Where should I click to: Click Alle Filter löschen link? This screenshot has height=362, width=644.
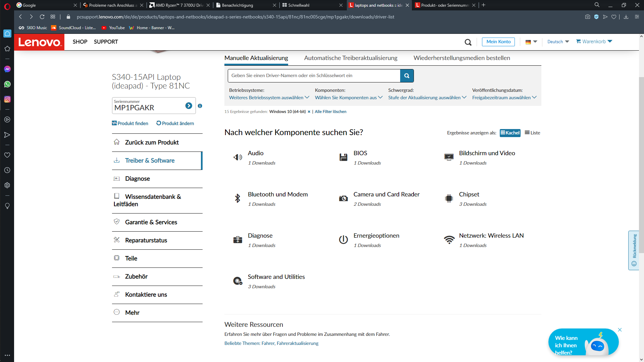(x=330, y=112)
